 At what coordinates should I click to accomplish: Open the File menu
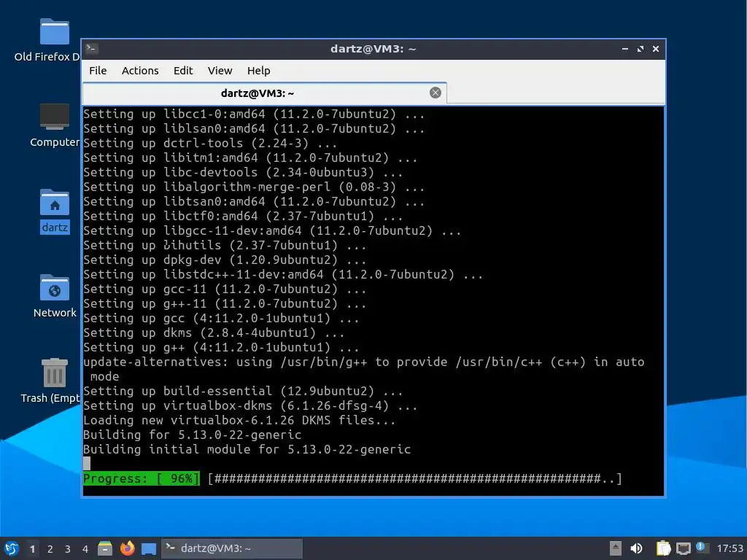tap(98, 71)
